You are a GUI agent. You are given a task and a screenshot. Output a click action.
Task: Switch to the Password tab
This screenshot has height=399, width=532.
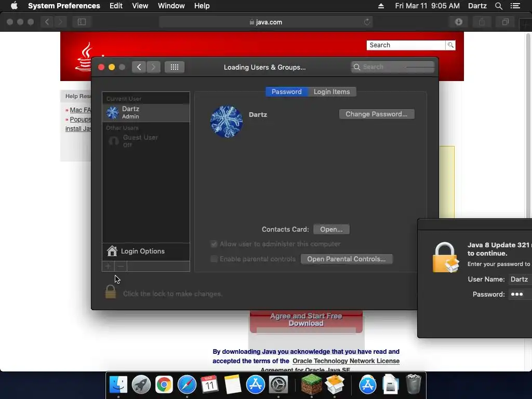(287, 92)
